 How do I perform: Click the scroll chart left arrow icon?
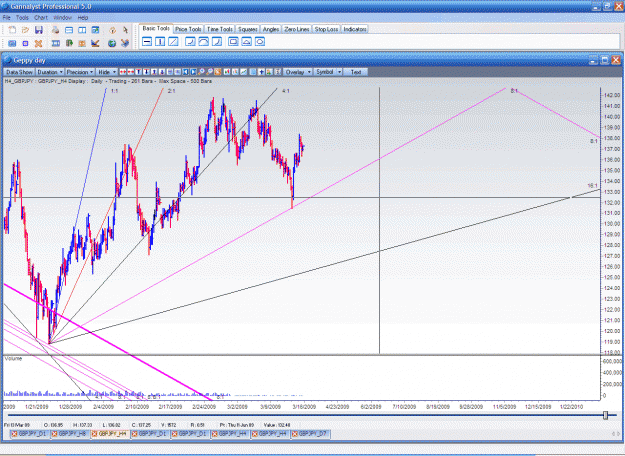tap(185, 72)
